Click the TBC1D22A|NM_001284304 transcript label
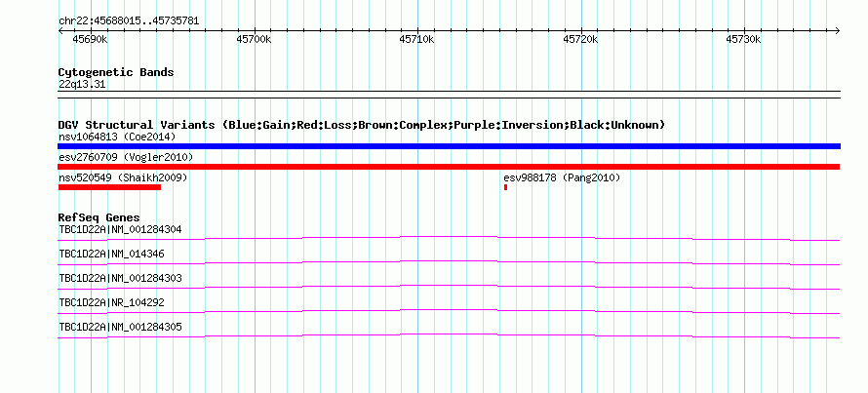Image resolution: width=868 pixels, height=393 pixels. (x=120, y=229)
